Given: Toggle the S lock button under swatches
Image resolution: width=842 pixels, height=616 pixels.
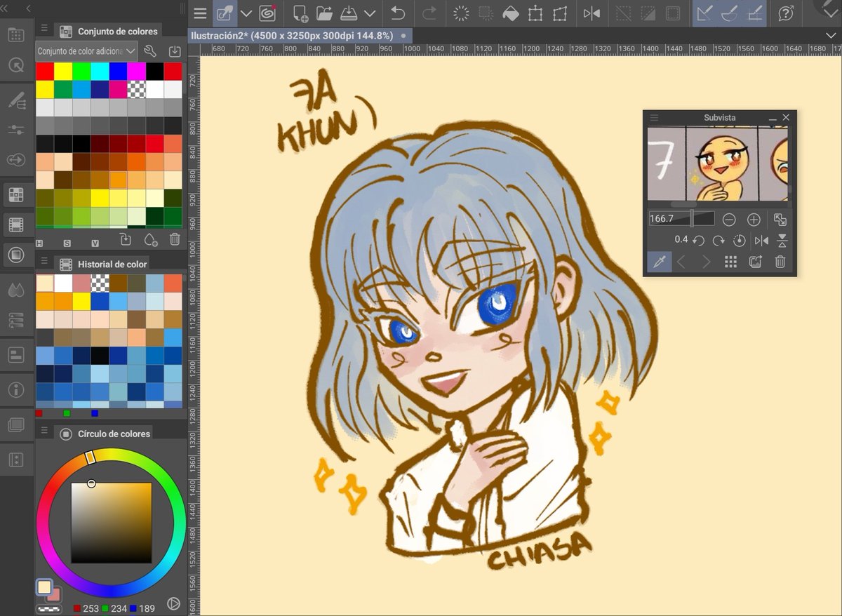Looking at the screenshot, I should pyautogui.click(x=67, y=243).
